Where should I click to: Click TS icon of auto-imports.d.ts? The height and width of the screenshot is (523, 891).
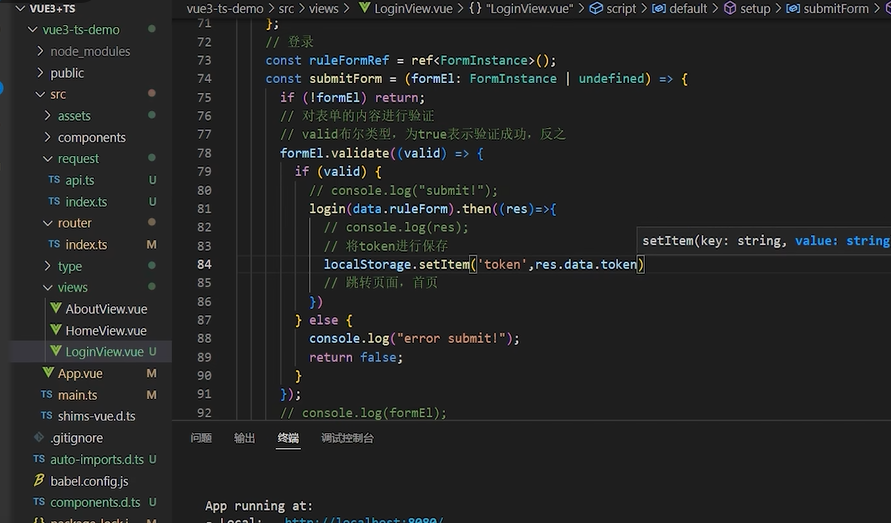(39, 459)
